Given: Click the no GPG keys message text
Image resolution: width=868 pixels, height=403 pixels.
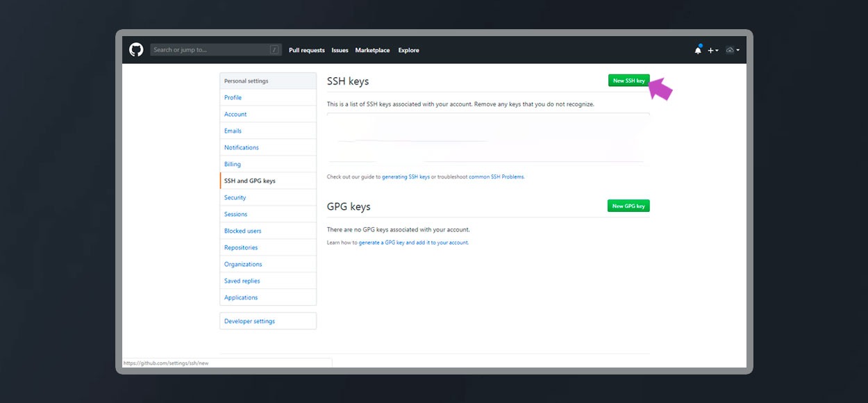Looking at the screenshot, I should [x=399, y=229].
